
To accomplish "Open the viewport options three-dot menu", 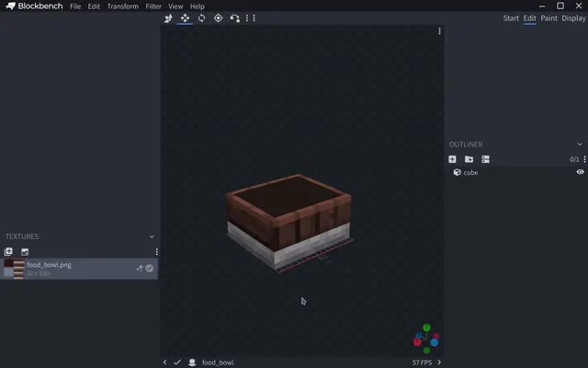I will pyautogui.click(x=439, y=31).
